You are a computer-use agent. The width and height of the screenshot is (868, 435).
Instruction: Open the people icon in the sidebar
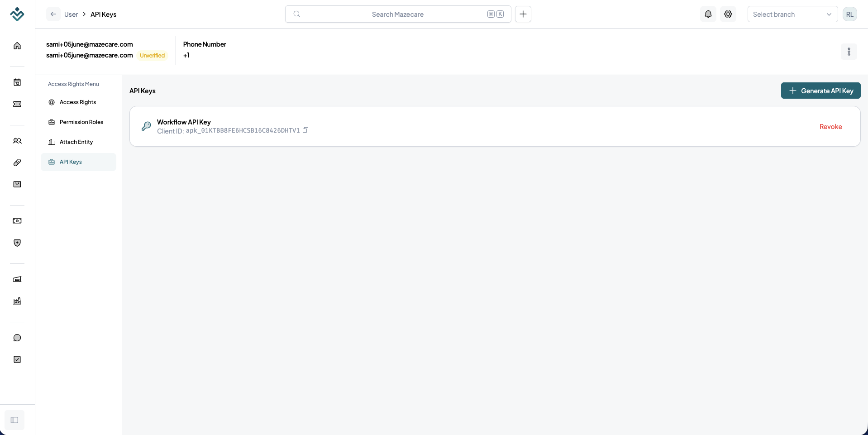(x=17, y=141)
